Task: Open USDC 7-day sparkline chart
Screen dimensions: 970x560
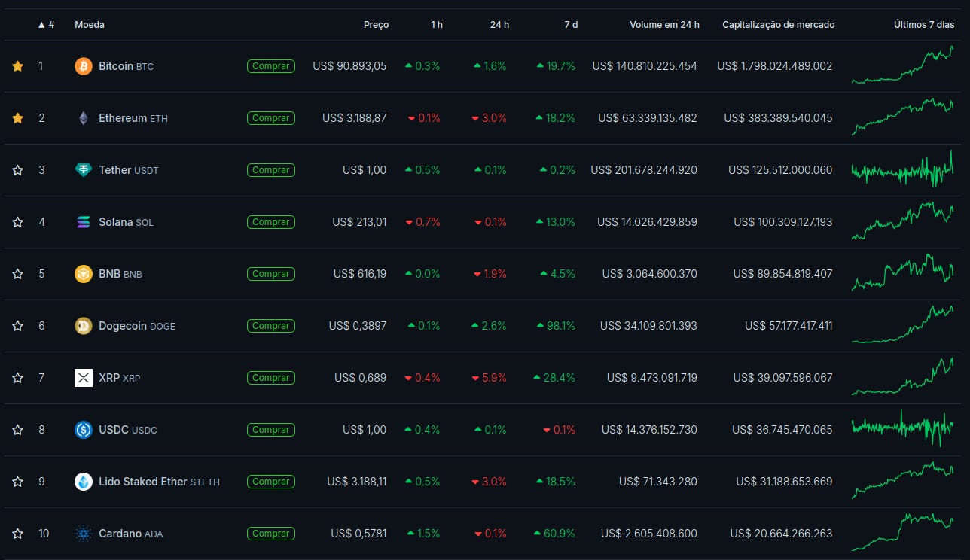Action: 902,428
